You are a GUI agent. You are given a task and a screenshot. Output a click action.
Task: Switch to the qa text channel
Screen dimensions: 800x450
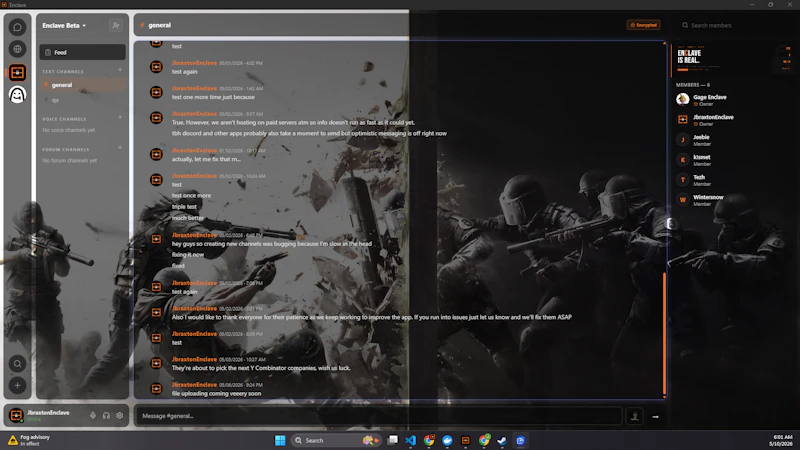[x=82, y=100]
